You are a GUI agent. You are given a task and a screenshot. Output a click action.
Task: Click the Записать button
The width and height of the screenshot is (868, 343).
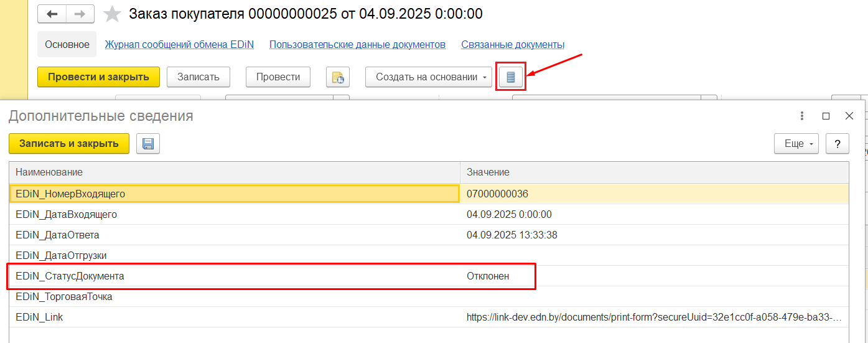click(x=198, y=77)
